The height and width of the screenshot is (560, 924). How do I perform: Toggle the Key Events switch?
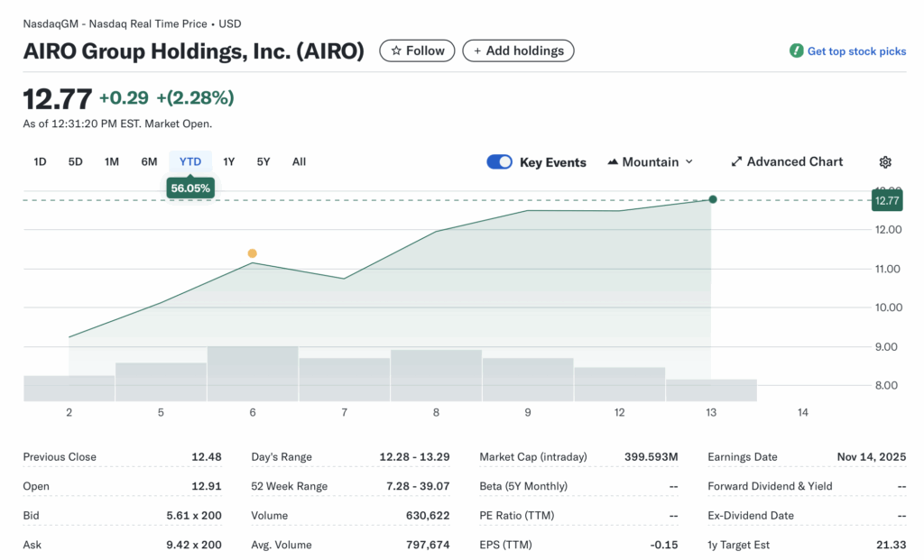pos(499,162)
